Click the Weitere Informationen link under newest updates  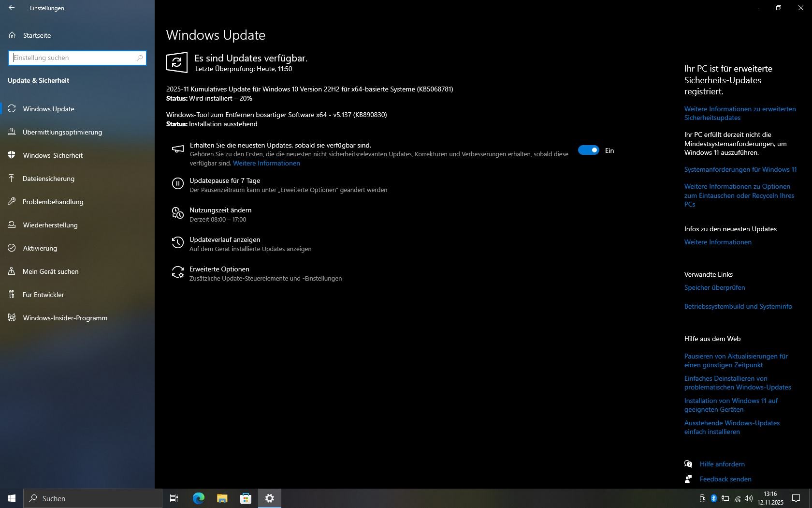click(266, 163)
